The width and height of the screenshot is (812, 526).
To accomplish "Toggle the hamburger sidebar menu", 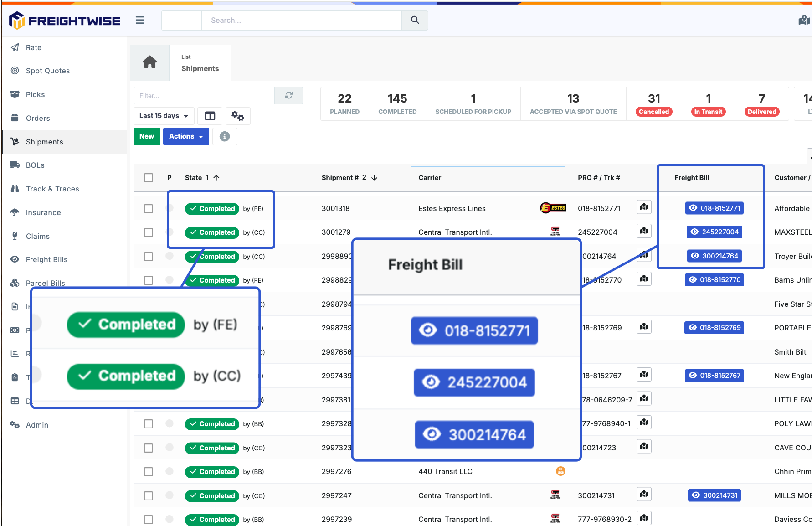I will (140, 20).
